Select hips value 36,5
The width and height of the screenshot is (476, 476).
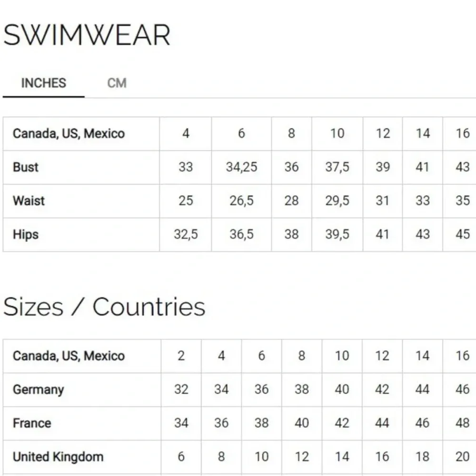coord(241,234)
